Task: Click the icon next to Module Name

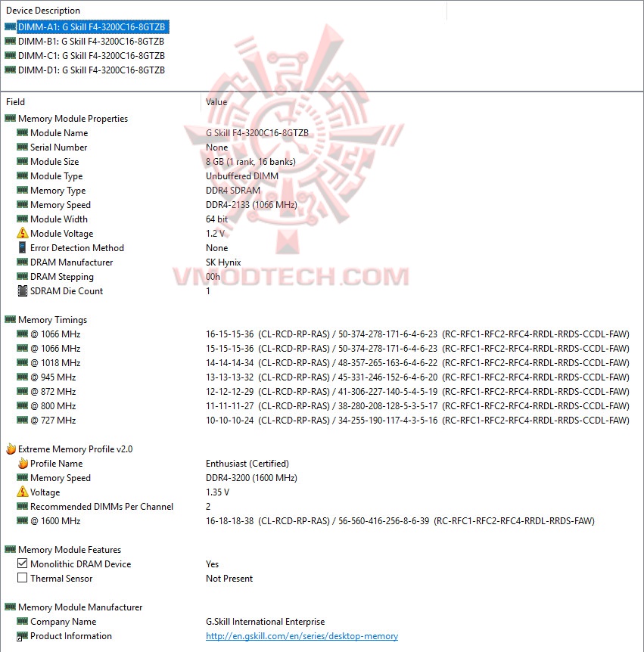Action: pyautogui.click(x=22, y=132)
